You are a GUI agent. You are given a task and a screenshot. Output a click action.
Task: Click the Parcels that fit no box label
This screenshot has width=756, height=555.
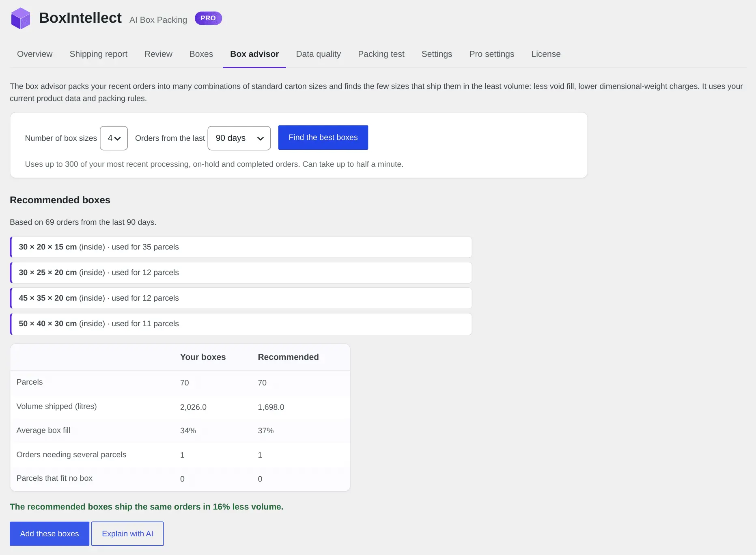(54, 478)
